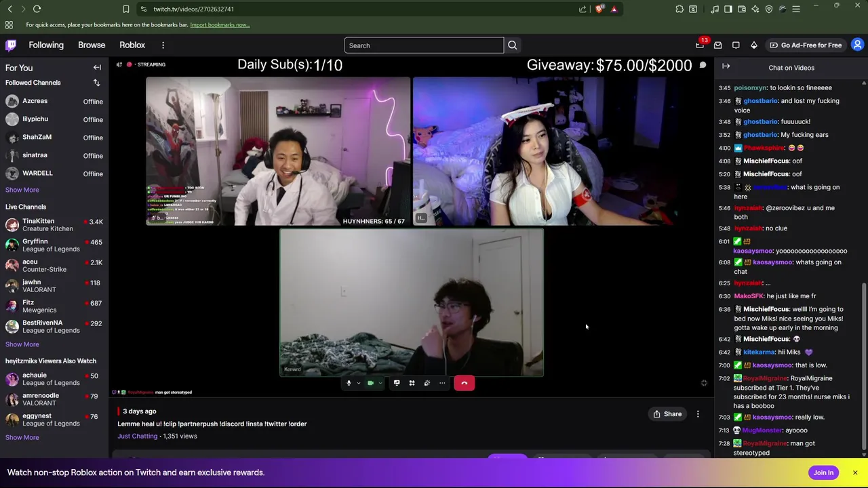The width and height of the screenshot is (868, 488).
Task: Click the Twitch Search field
Action: (424, 45)
